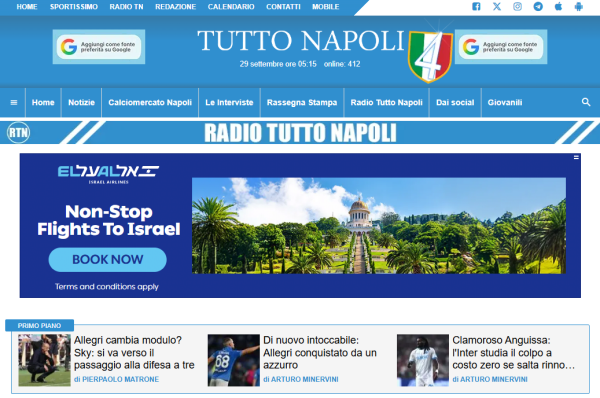Viewport: 600px width, 398px height.
Task: Open REDAZIONE in the top bar
Action: pyautogui.click(x=176, y=7)
